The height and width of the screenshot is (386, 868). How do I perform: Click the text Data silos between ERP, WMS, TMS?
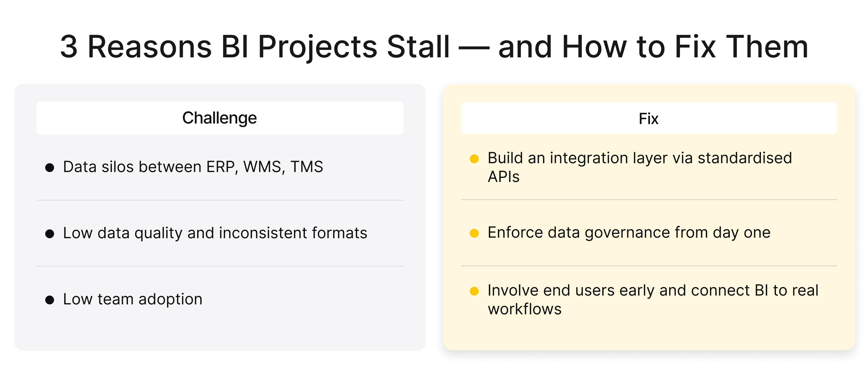pyautogui.click(x=193, y=167)
